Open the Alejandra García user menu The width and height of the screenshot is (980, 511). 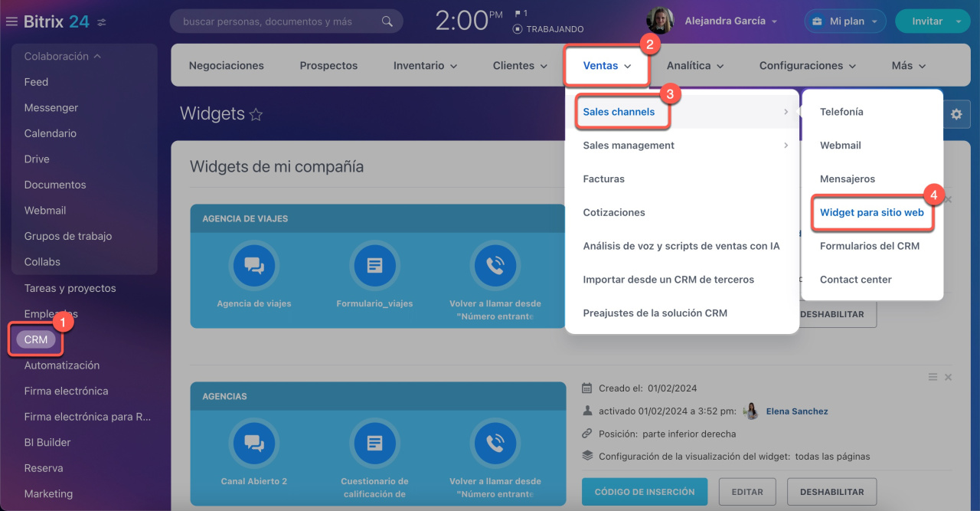(x=731, y=21)
